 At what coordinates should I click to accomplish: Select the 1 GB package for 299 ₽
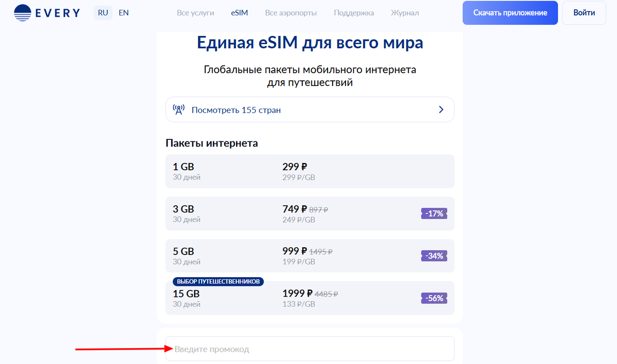(x=310, y=171)
